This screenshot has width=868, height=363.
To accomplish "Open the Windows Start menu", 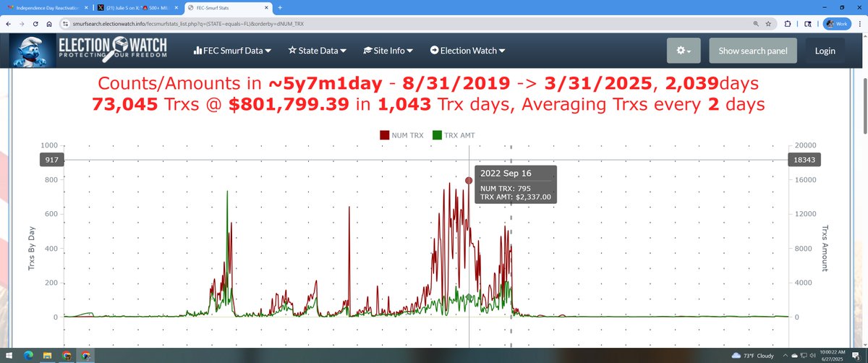I will click(x=9, y=356).
